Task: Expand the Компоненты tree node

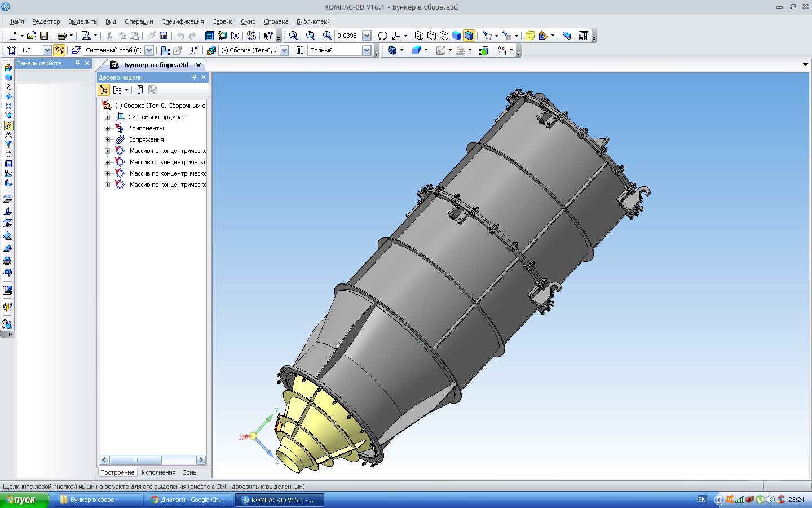Action: 107,128
